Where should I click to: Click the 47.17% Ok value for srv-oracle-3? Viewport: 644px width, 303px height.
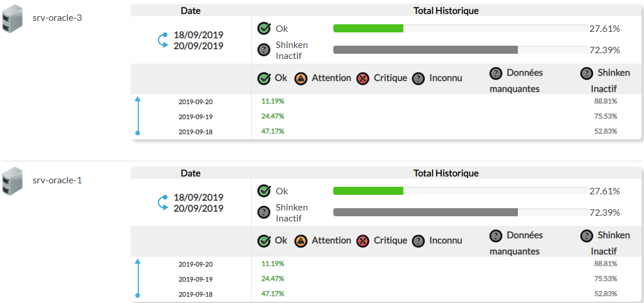tap(273, 131)
